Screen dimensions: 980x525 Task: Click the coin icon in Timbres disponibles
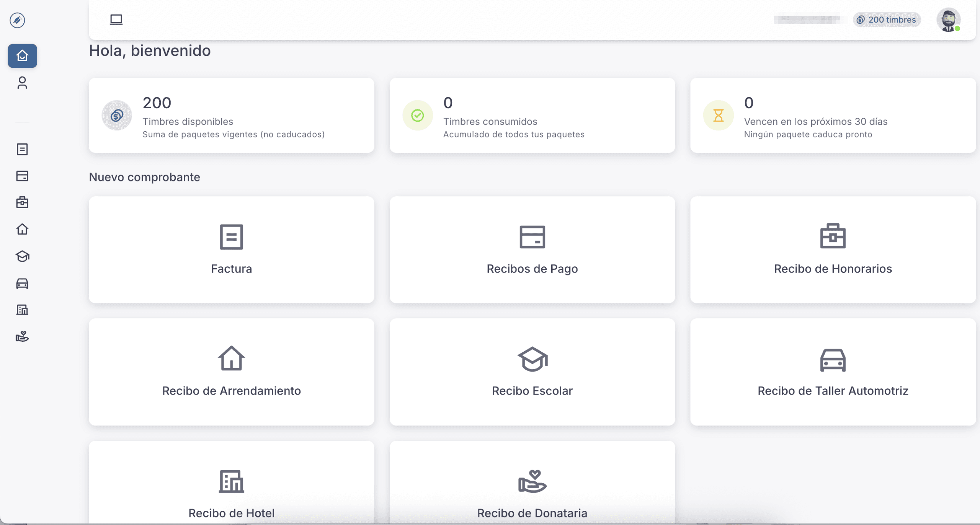[x=117, y=115]
